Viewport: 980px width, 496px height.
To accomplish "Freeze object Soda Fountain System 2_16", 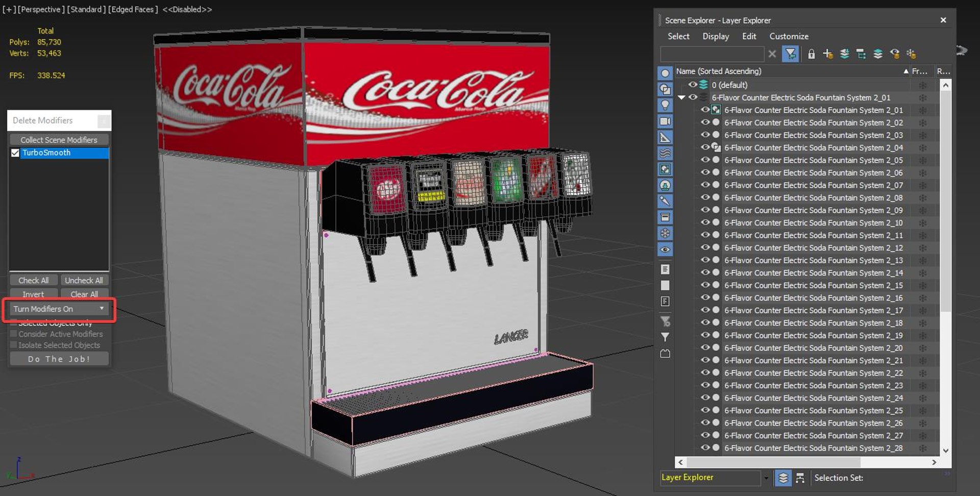I will [x=923, y=297].
